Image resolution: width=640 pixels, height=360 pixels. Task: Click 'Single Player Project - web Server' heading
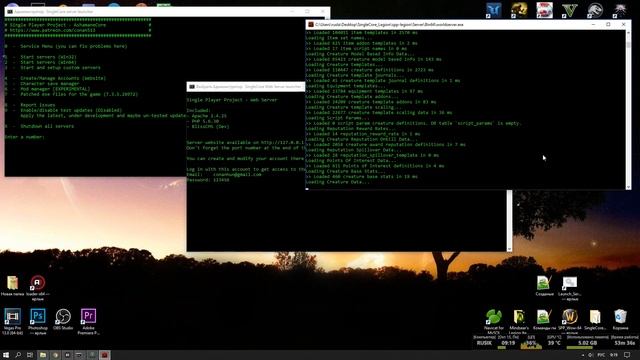(232, 100)
